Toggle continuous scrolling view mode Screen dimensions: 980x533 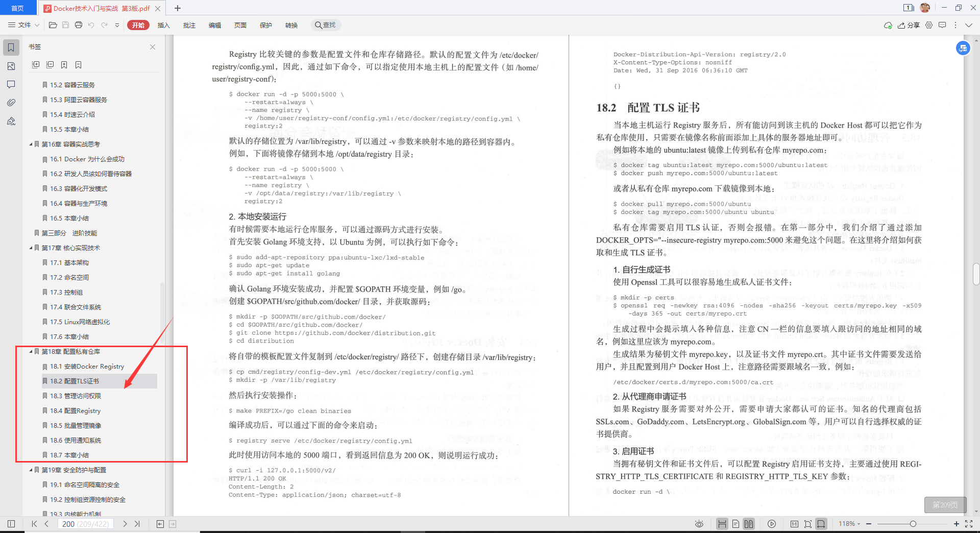(722, 524)
